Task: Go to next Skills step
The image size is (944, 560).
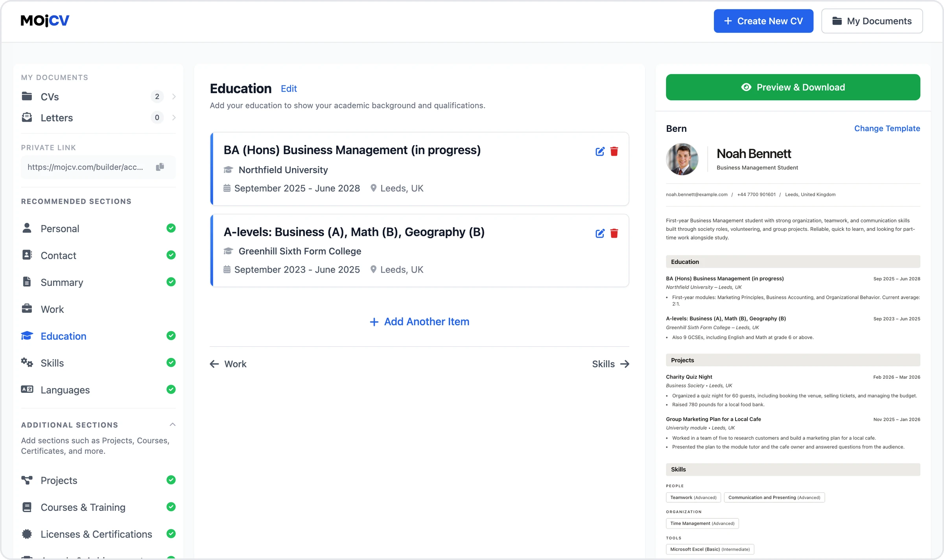Action: pyautogui.click(x=611, y=364)
